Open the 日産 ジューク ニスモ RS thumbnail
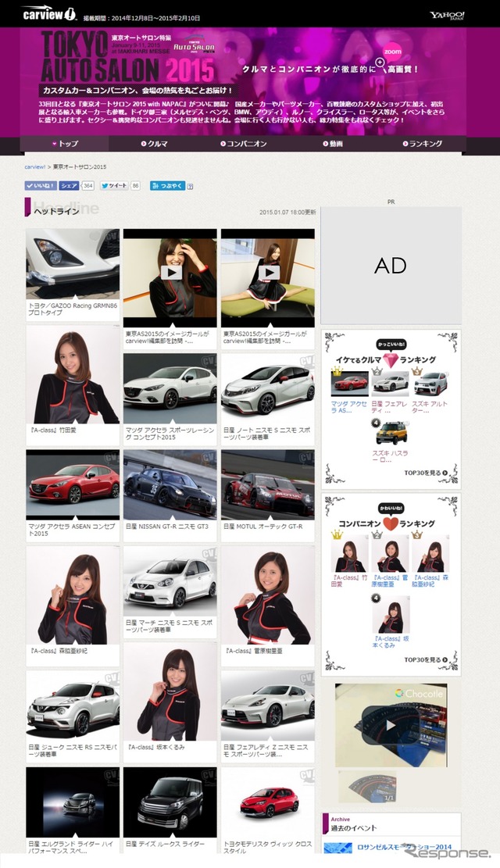This screenshot has width=500, height=868. (x=73, y=705)
